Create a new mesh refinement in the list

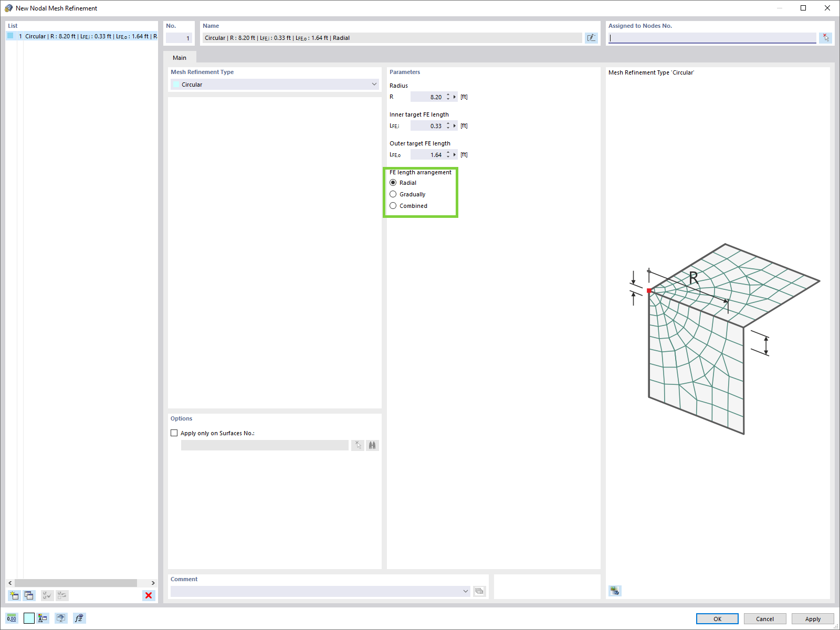[x=14, y=595]
